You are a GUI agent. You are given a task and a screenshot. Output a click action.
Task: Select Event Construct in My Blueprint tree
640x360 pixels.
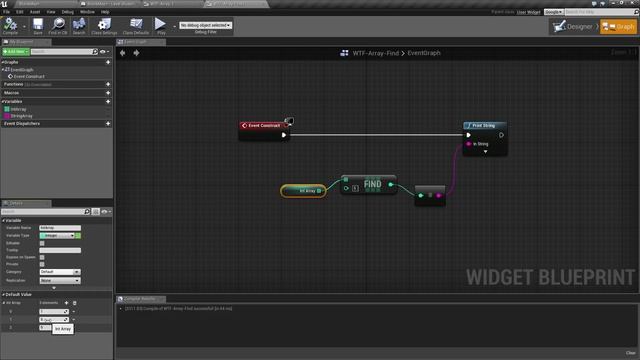click(29, 76)
